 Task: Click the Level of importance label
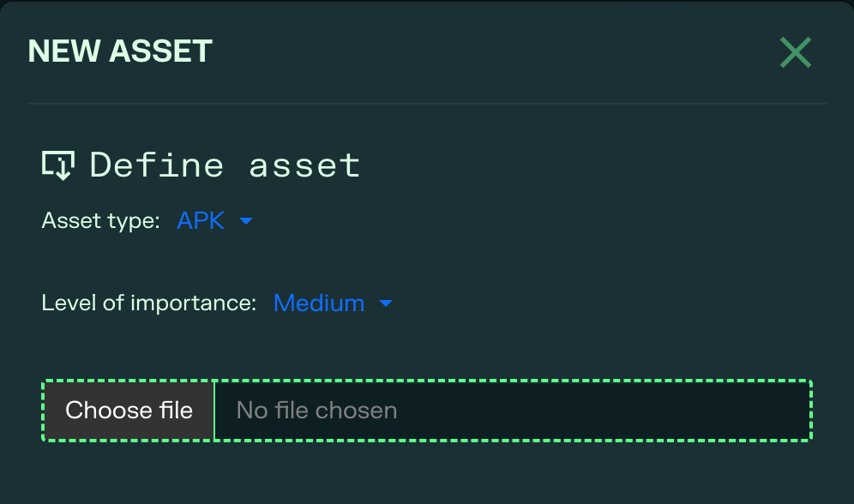coord(148,303)
